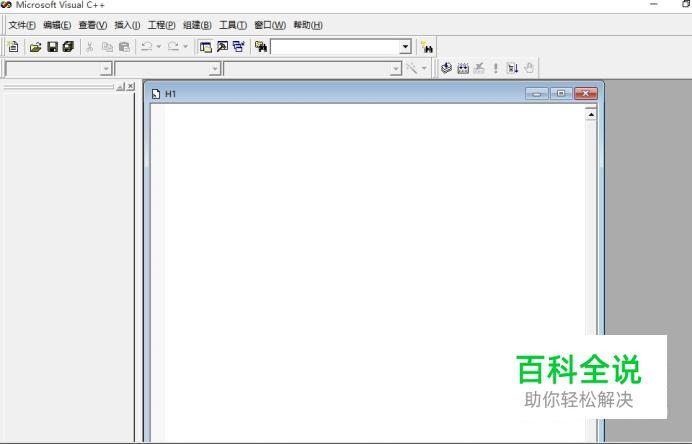Screen dimensions: 692x444
Task: Open the 组建(B) menu
Action: [x=197, y=25]
